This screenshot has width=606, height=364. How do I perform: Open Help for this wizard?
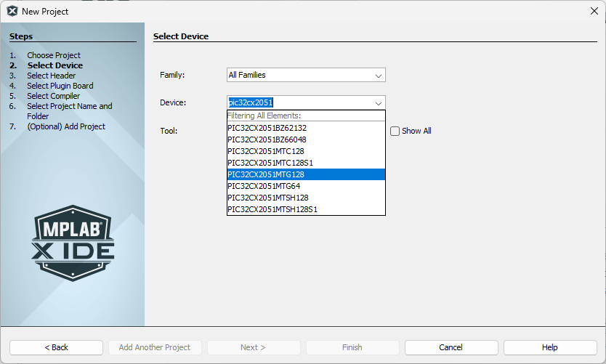(549, 347)
